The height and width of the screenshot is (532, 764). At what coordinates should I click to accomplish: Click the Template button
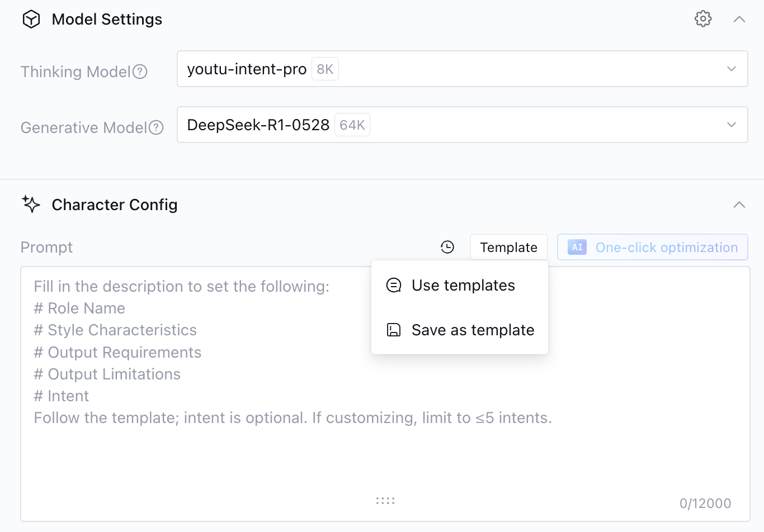508,247
